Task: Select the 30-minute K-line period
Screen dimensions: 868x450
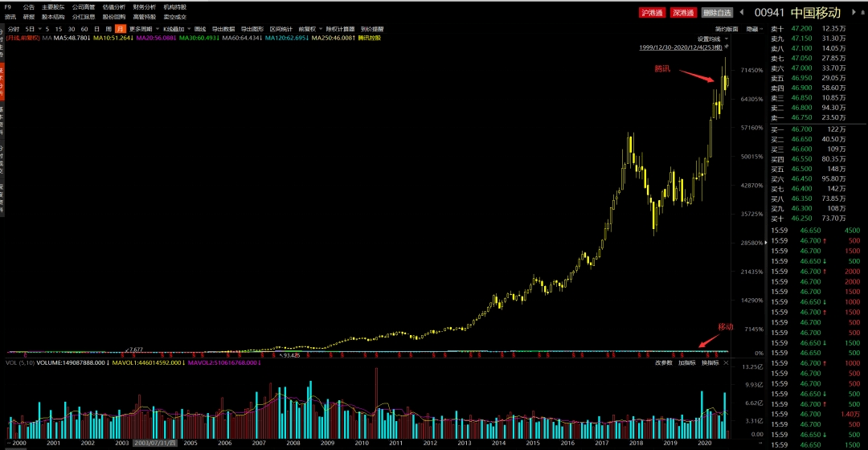Action: coord(72,29)
